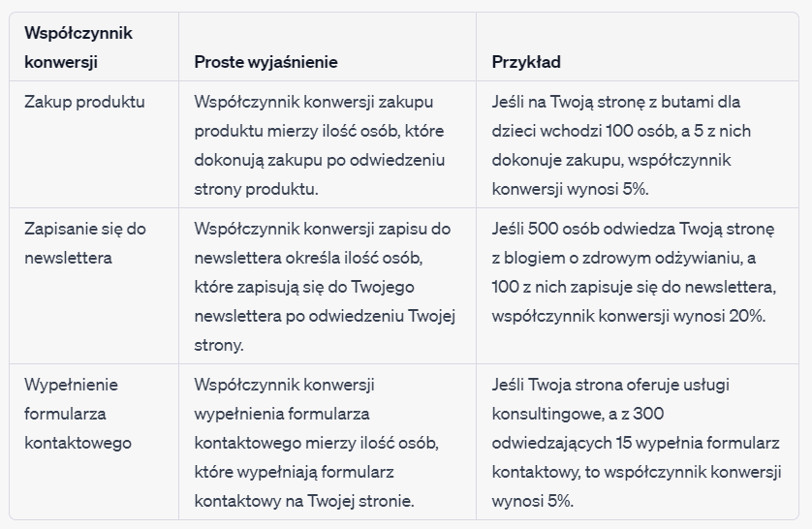Select the 'Wypełnienie formularza kontaktowego' row label
This screenshot has width=812, height=529.
pos(78,414)
